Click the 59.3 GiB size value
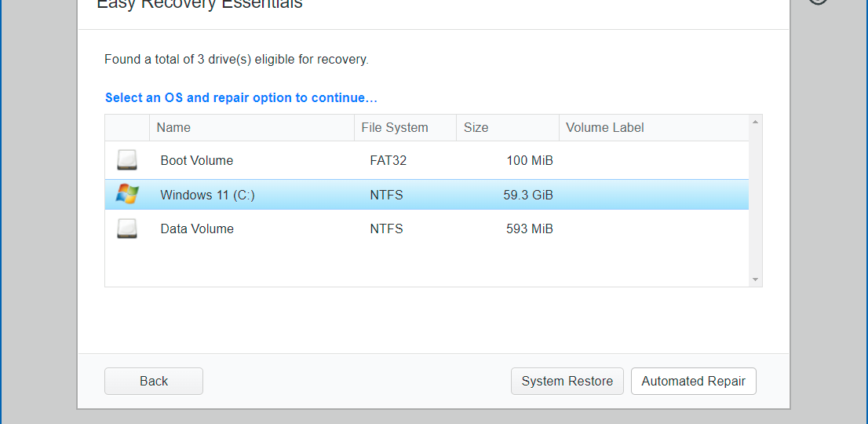 click(528, 195)
